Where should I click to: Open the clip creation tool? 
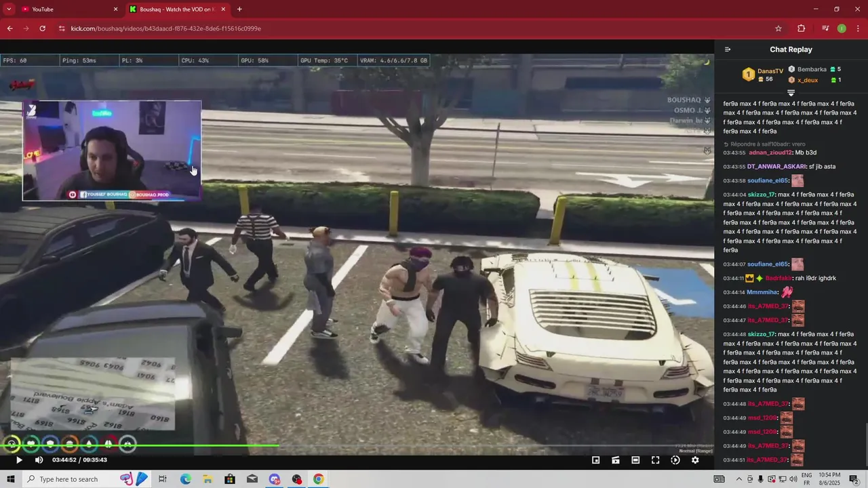pos(616,460)
